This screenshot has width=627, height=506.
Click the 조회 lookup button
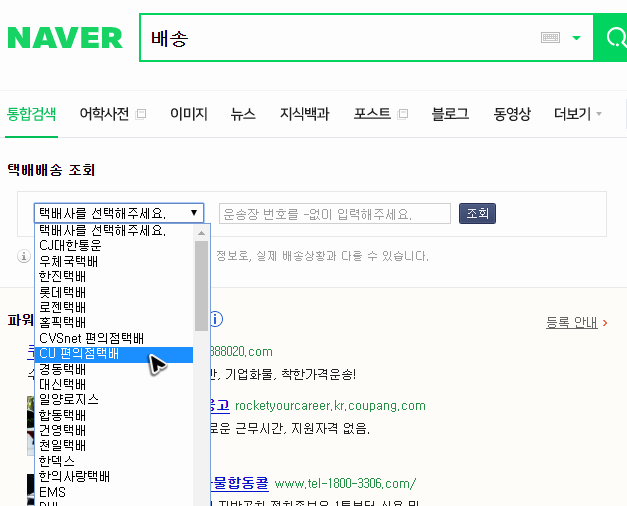tap(477, 213)
